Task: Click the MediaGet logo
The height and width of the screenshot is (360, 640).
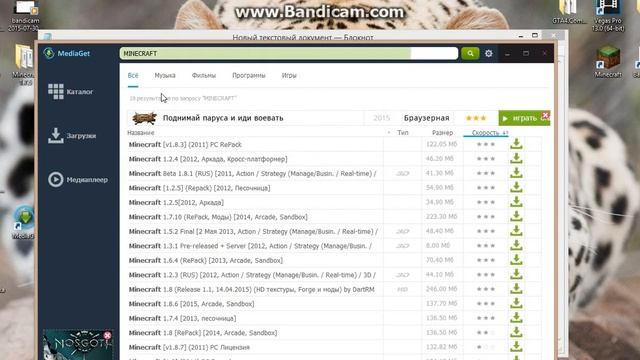Action: [x=67, y=53]
